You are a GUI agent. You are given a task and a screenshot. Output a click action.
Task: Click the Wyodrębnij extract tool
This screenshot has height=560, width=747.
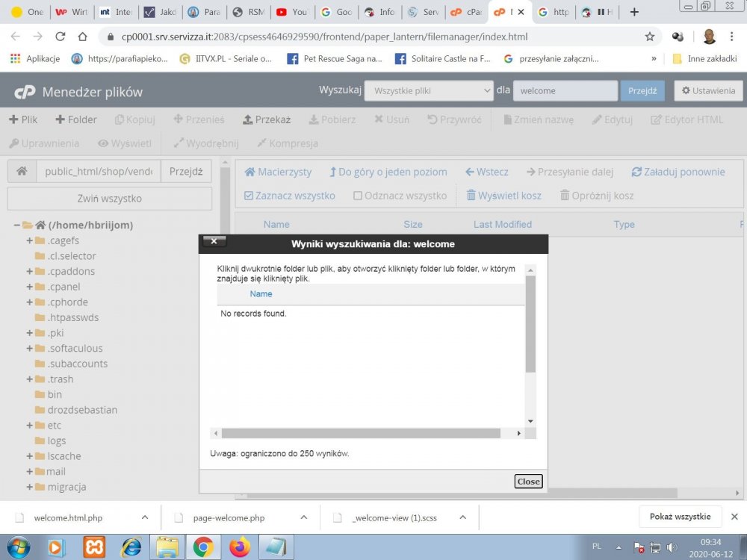206,143
